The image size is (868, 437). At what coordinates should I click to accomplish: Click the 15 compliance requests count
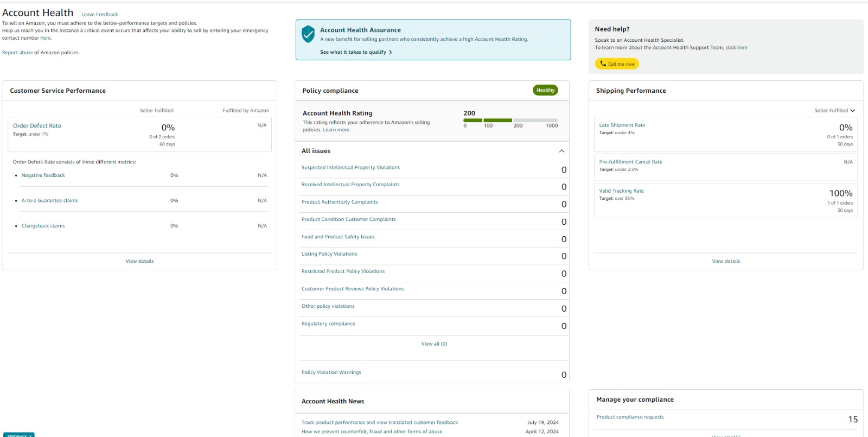[853, 419]
